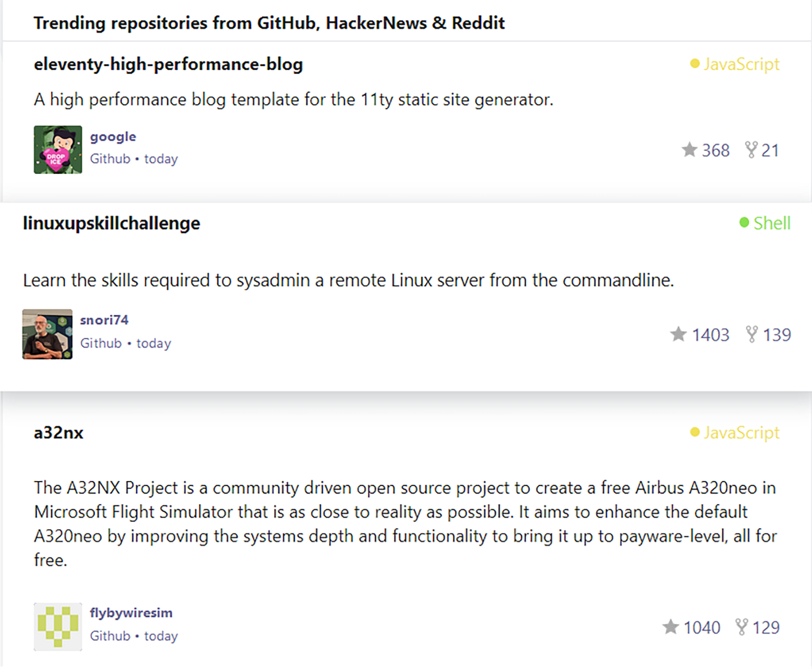Click the yellow dot on eleventy's JavaScript label
Image resolution: width=812 pixels, height=669 pixels.
[695, 64]
